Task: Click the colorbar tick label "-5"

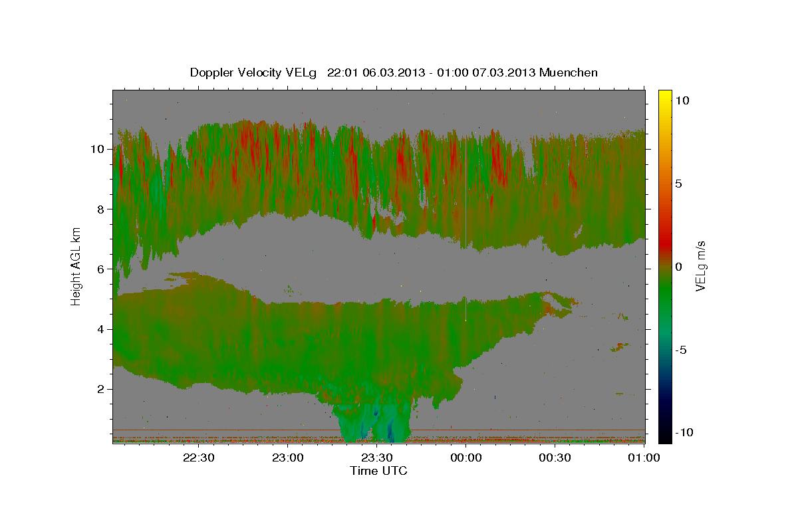Action: [x=681, y=350]
